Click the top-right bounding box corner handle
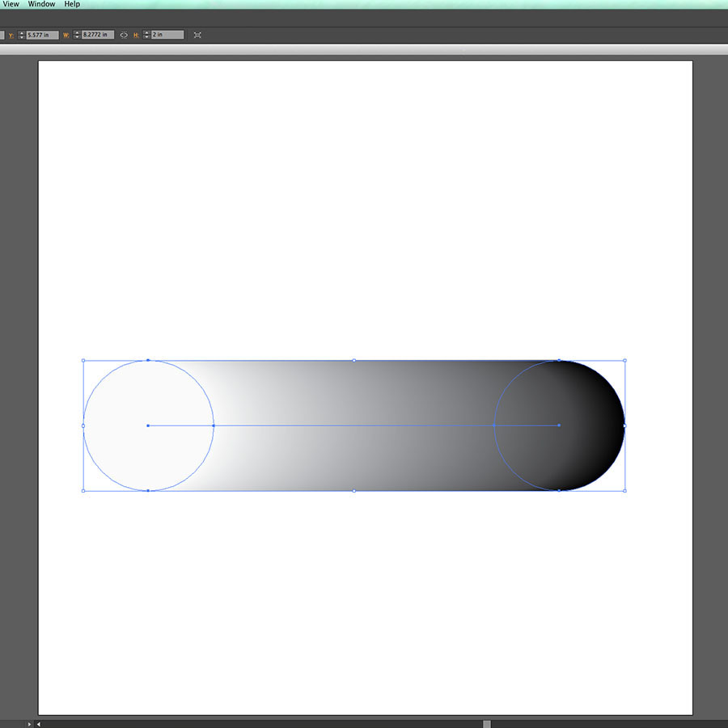The width and height of the screenshot is (728, 728). point(625,360)
